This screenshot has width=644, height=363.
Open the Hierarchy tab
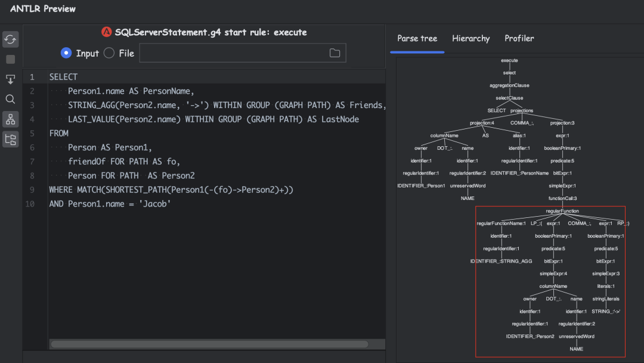[470, 38]
